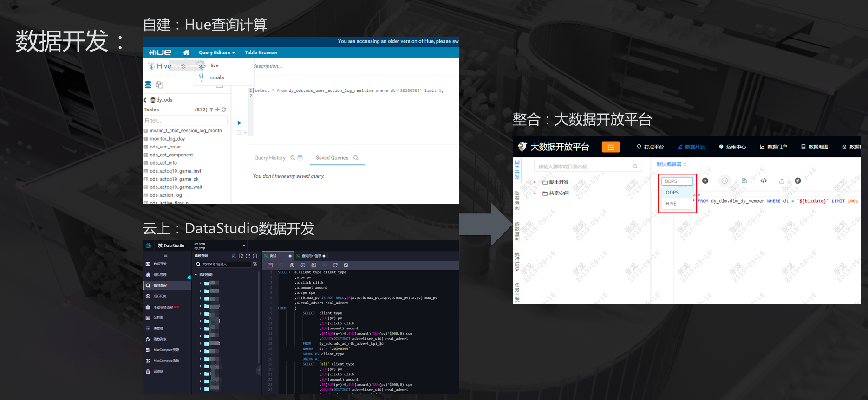Open ODPS engine dropdown
The height and width of the screenshot is (400, 868).
(x=677, y=181)
